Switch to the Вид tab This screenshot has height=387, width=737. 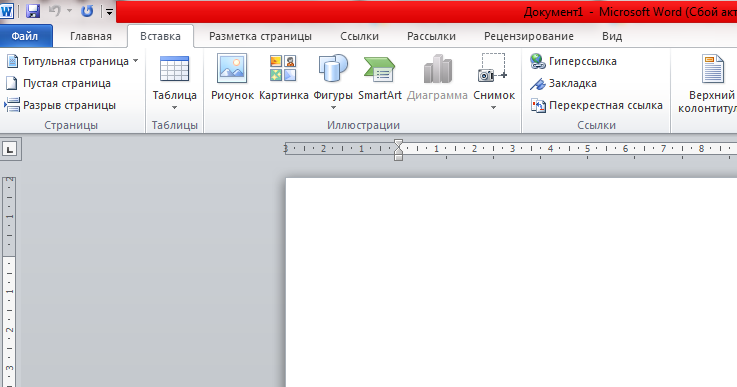[x=612, y=36]
